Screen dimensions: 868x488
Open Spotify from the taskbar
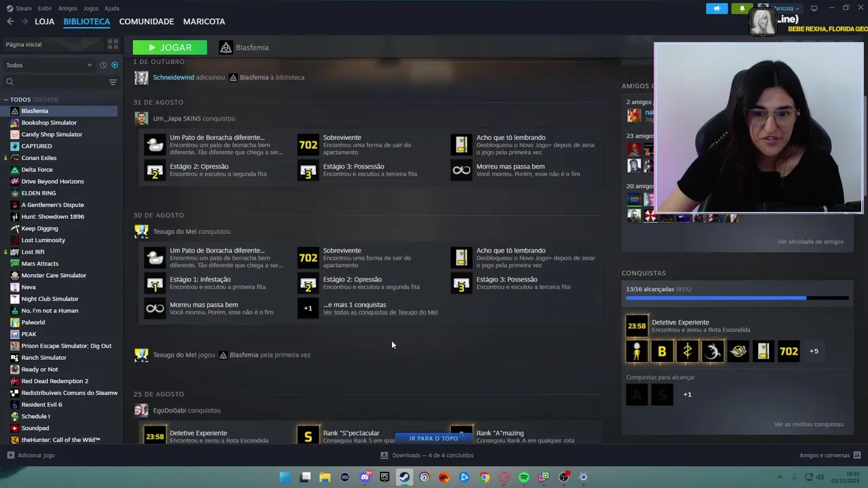click(524, 477)
